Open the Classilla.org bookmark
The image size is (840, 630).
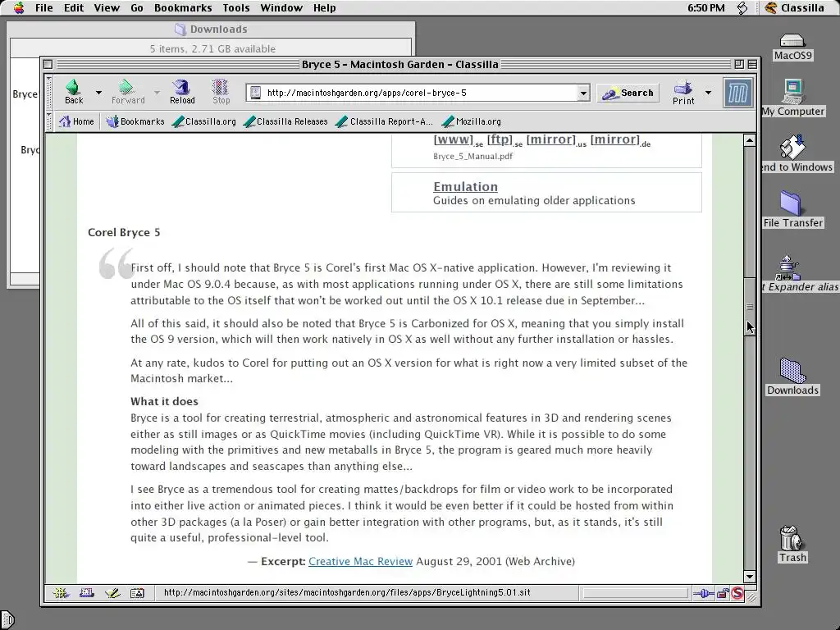(204, 121)
